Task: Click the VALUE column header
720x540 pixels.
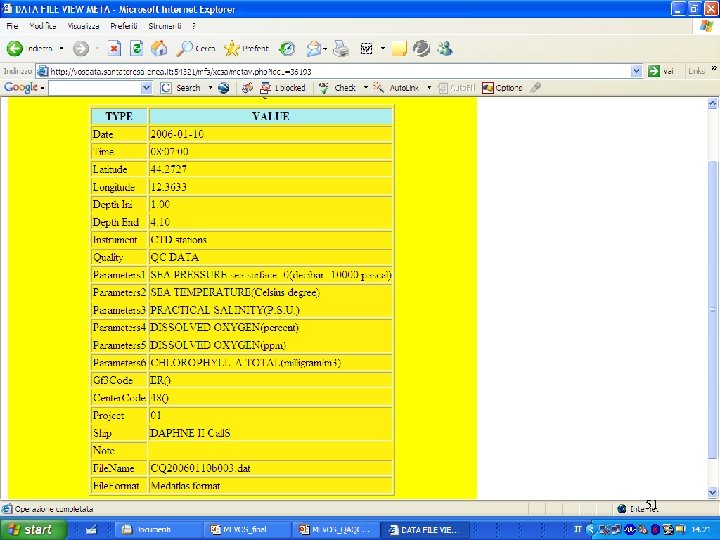Action: 270,116
